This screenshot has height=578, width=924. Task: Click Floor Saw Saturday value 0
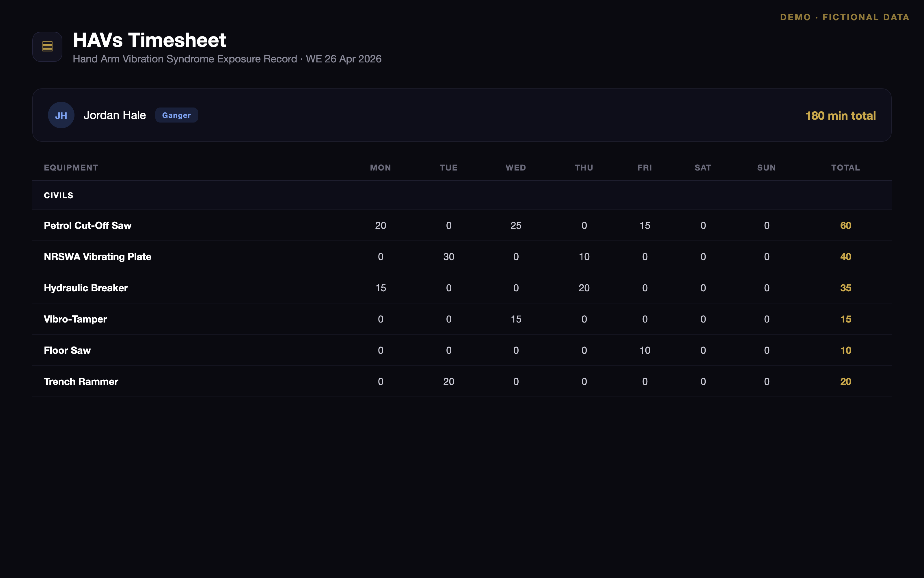coord(703,350)
